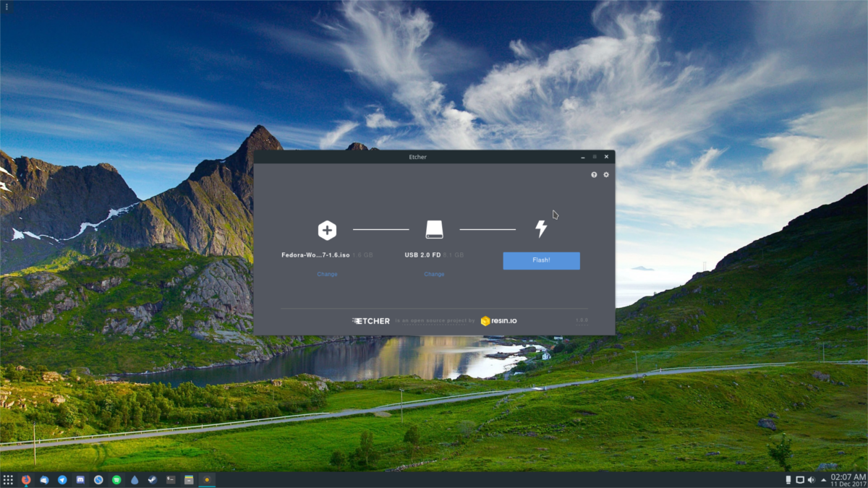Click the Etcher version number 1.0.0
This screenshot has height=488, width=868.
pos(582,320)
